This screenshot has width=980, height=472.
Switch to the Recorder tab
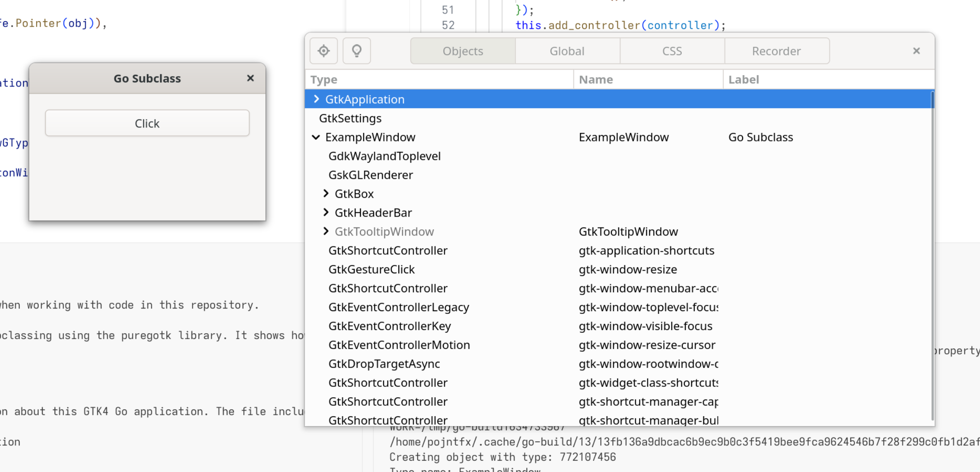(776, 51)
